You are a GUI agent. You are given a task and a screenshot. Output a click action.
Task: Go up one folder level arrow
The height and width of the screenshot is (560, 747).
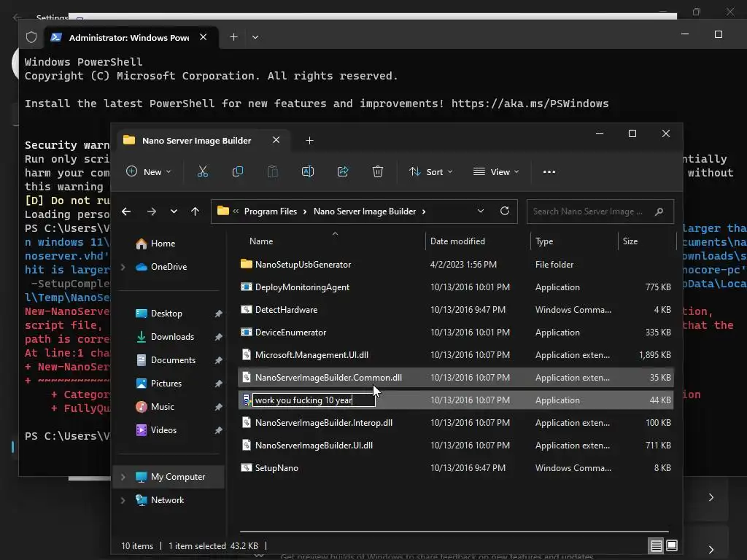[x=195, y=211]
